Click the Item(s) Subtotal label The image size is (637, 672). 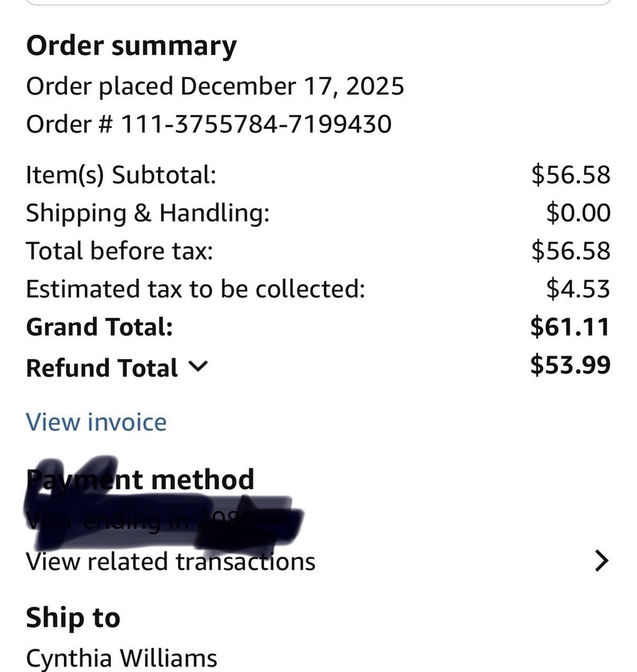(x=121, y=175)
